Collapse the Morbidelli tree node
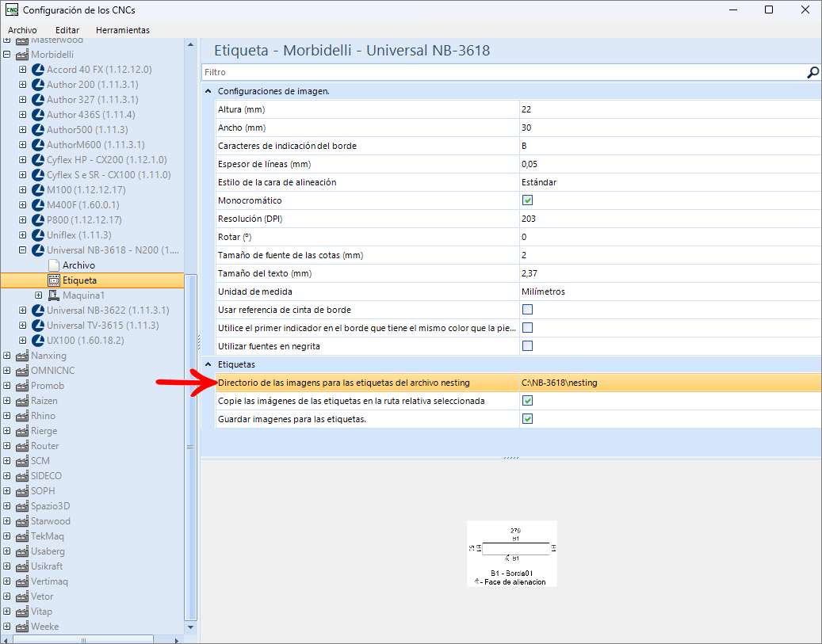Viewport: 822px width, 644px height. 7,54
